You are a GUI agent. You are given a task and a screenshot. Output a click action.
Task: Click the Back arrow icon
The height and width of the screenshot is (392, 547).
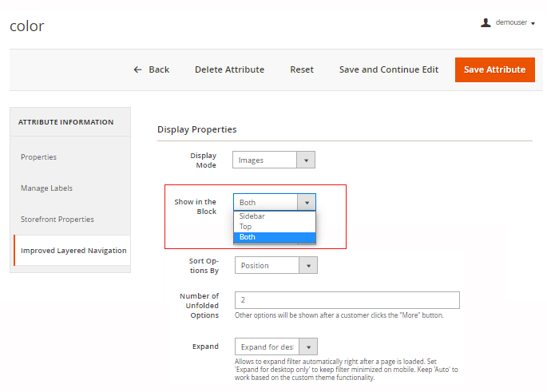[x=138, y=69]
